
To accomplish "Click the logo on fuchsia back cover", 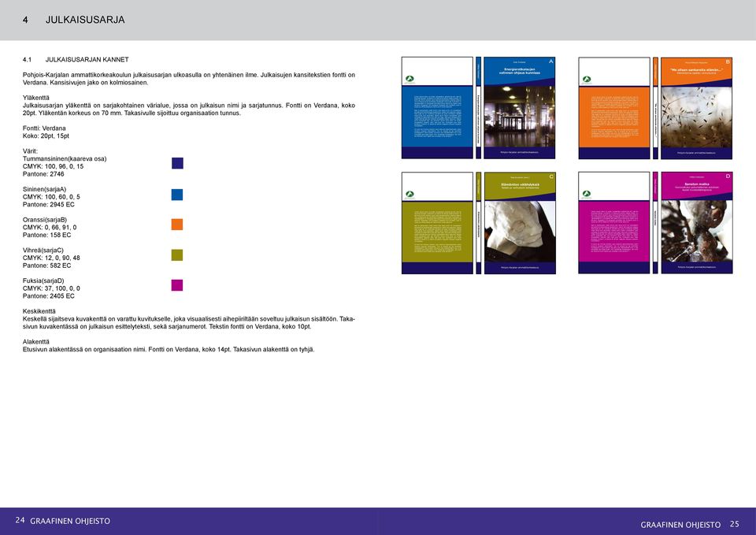I will (x=586, y=195).
